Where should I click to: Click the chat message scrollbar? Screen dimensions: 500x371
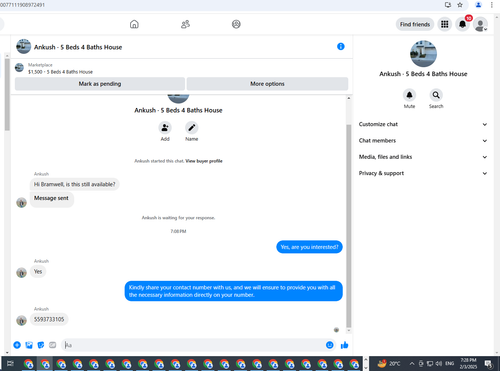click(349, 226)
